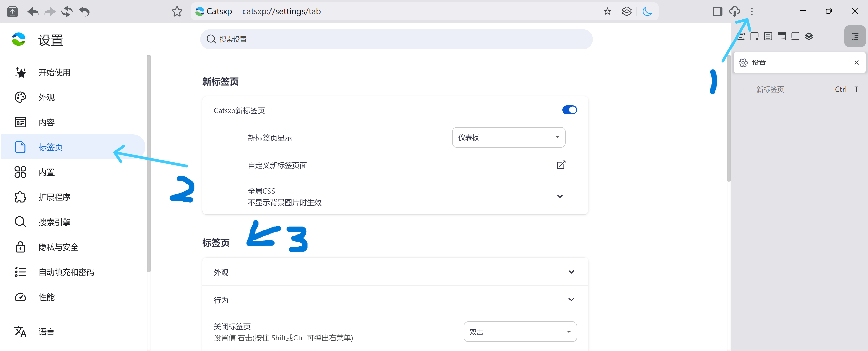Open the 新标签页显示 dropdown showing 仪表板
The height and width of the screenshot is (351, 868).
tap(508, 137)
